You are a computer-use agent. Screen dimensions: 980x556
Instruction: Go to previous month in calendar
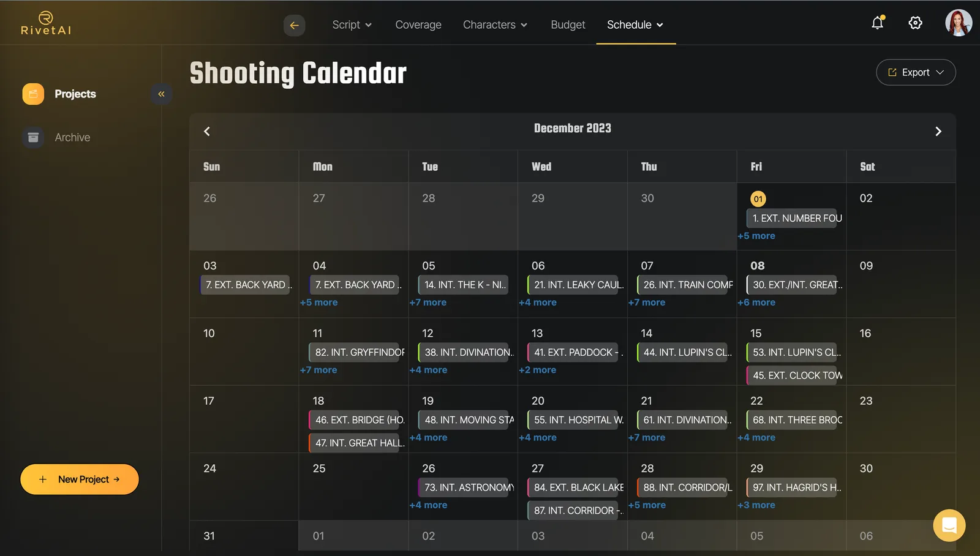(207, 131)
